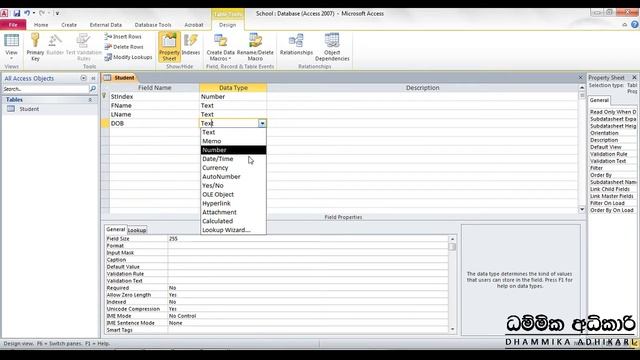640x360 pixels.
Task: Insert Rows into the table design
Action: click(123, 37)
